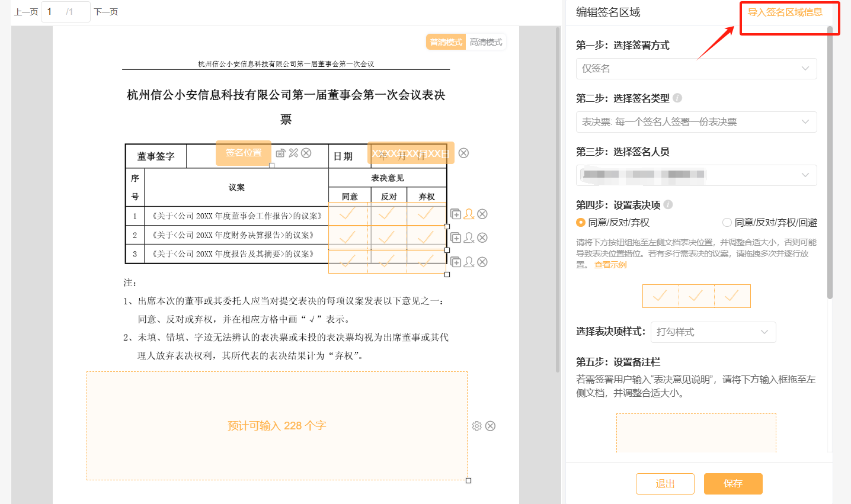The height and width of the screenshot is (504, 851).
Task: Remove the 签名位置 signature box
Action: click(x=306, y=153)
